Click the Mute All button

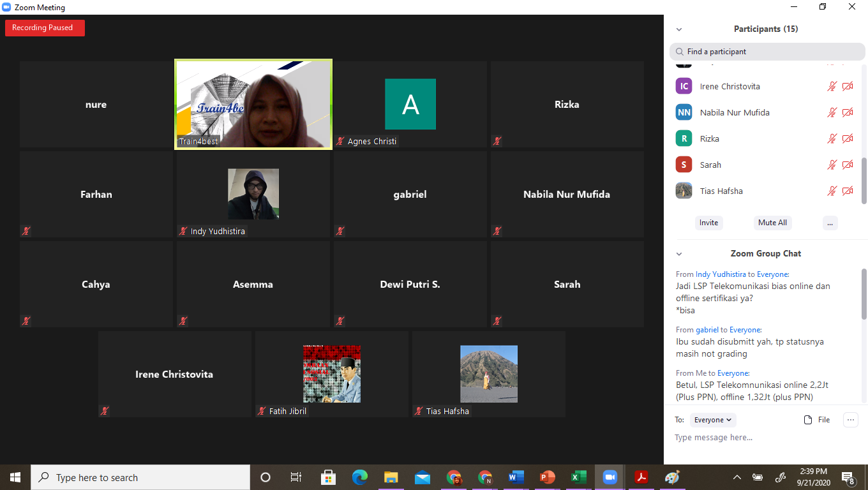(772, 223)
